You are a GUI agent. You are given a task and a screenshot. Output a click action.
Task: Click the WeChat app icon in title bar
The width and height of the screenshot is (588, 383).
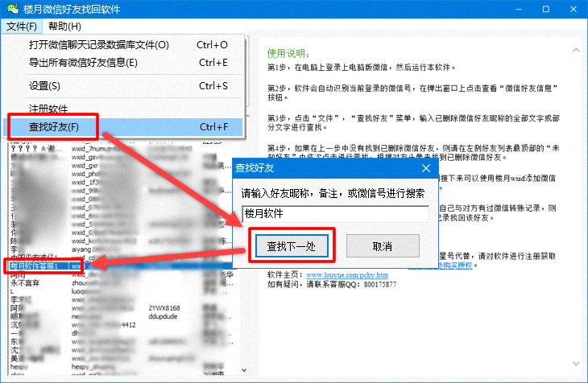(13, 9)
